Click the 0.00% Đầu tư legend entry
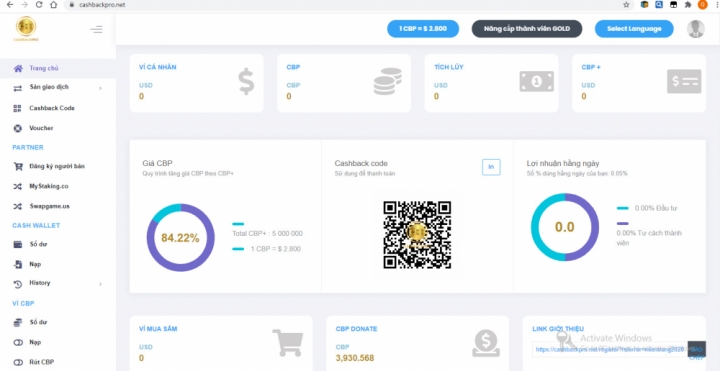This screenshot has height=371, width=720. [656, 208]
